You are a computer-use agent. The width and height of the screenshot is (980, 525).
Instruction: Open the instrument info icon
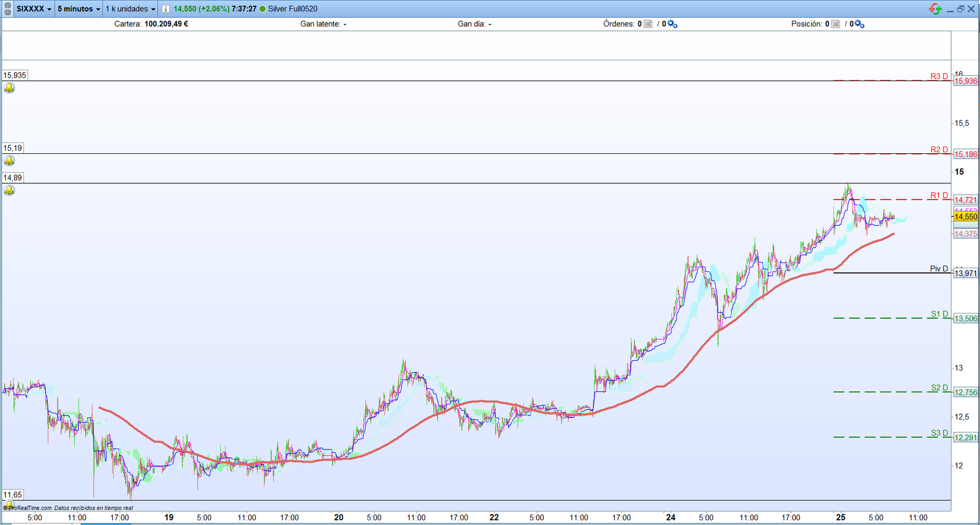pyautogui.click(x=165, y=9)
